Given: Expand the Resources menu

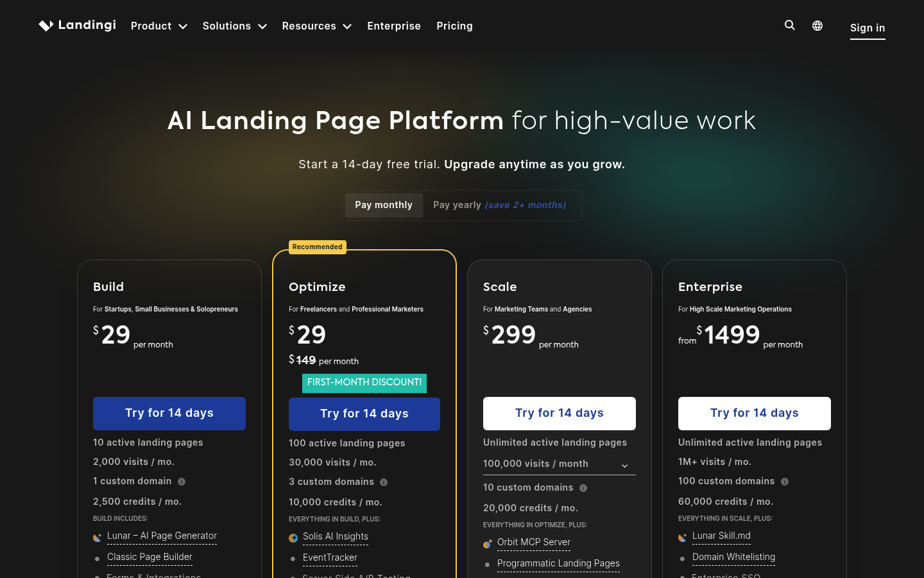Looking at the screenshot, I should click(317, 26).
